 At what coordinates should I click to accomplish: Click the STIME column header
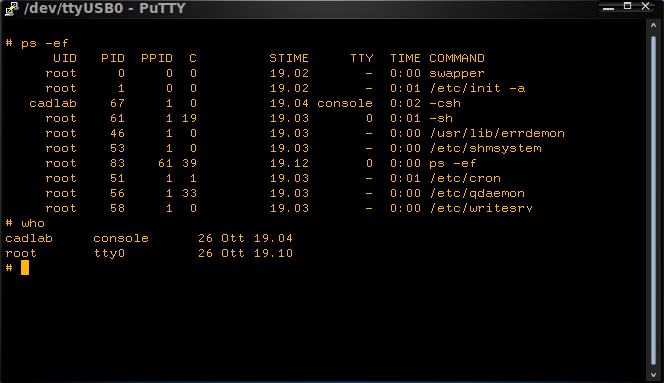[289, 58]
